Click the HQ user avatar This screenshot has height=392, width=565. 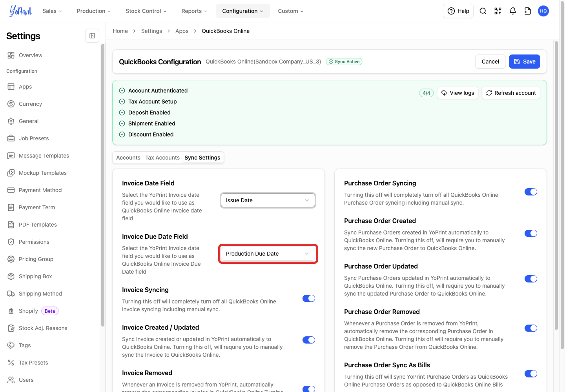click(x=543, y=11)
